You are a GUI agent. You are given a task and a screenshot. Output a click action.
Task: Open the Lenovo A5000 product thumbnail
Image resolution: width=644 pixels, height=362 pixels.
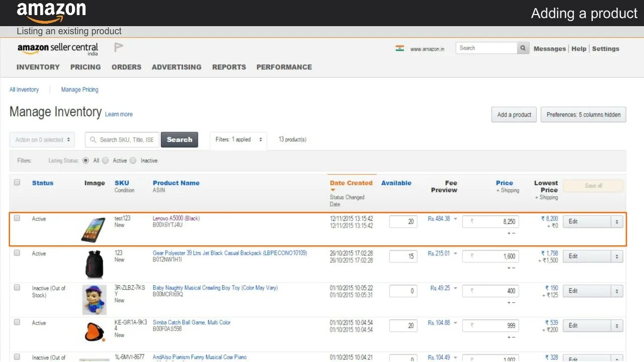94,230
